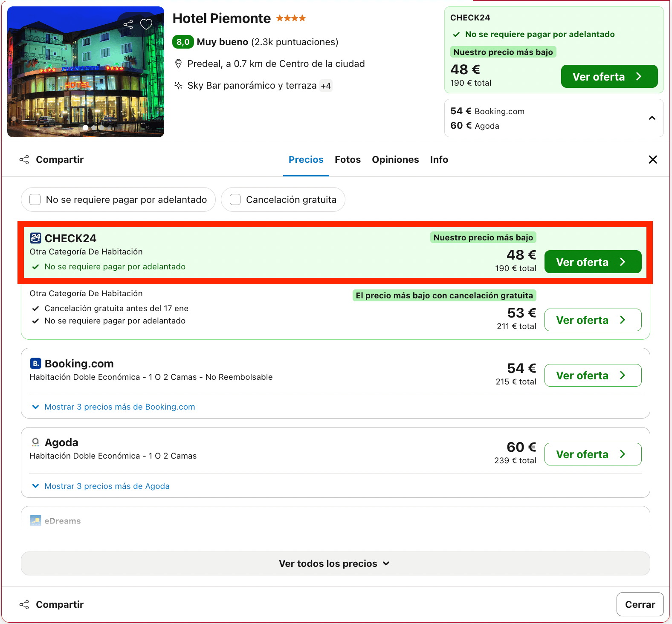This screenshot has height=624, width=672.
Task: Click 'Ver oferta' for Booking.com 54 €
Action: pyautogui.click(x=593, y=375)
